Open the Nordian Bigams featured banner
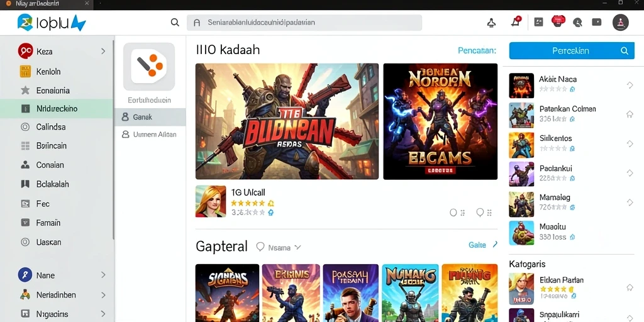Image resolution: width=644 pixels, height=322 pixels. (x=440, y=121)
